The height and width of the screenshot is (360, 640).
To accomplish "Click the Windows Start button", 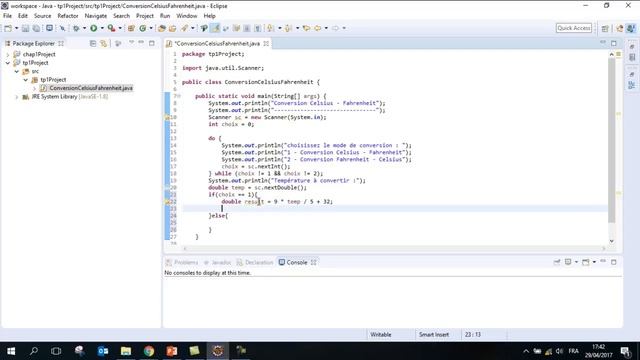I will pyautogui.click(x=11, y=351).
